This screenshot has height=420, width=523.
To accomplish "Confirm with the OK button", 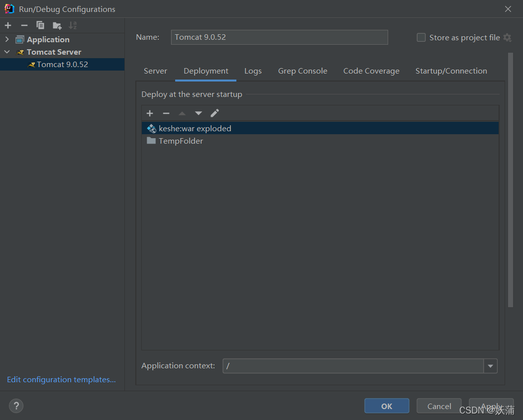I will pos(387,406).
